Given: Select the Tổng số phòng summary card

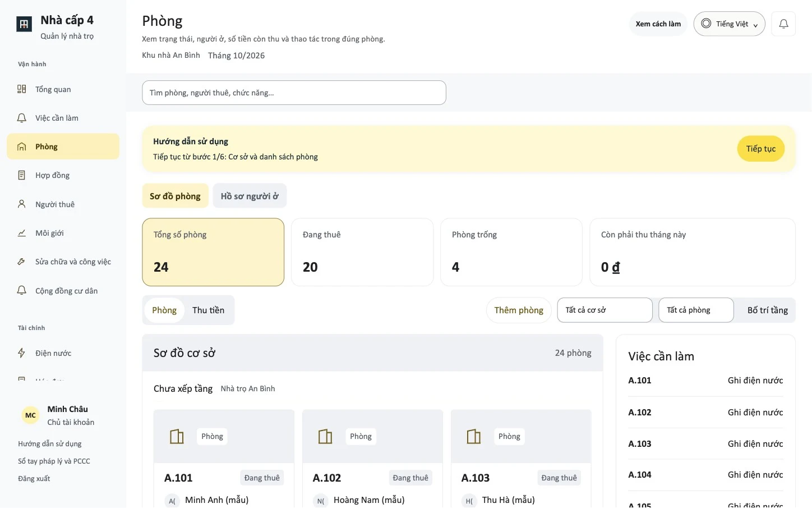Looking at the screenshot, I should (213, 252).
